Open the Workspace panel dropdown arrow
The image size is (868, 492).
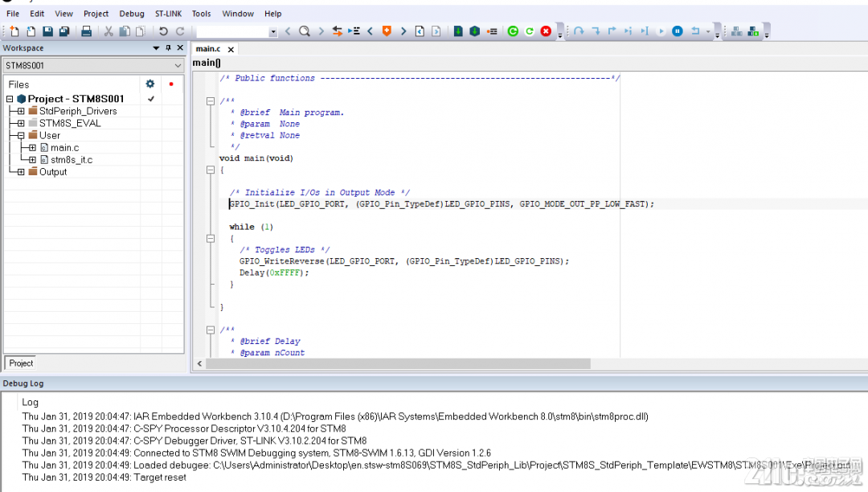156,48
